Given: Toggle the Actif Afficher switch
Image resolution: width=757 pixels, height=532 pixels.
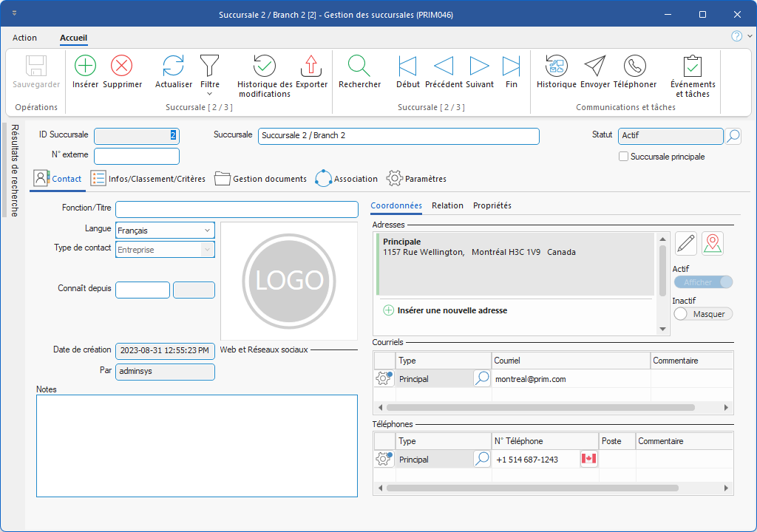Looking at the screenshot, I should (702, 282).
